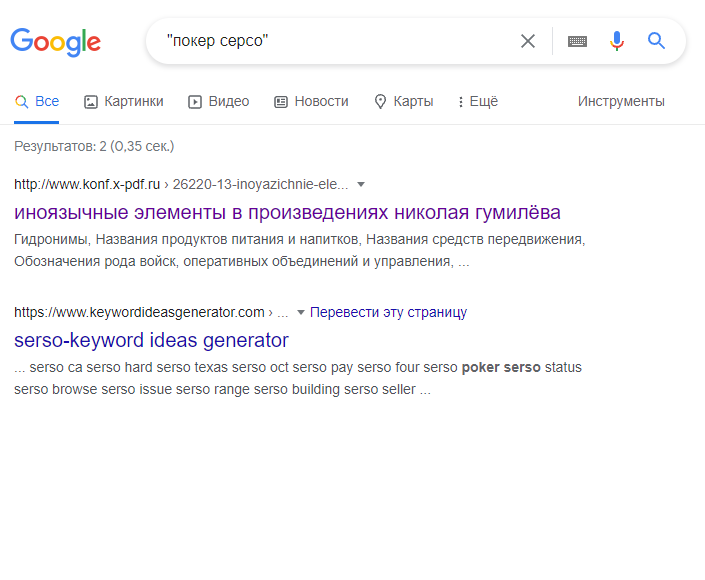Screen dimensions: 705x580
Task: Switch to the Видео tab
Action: click(219, 102)
